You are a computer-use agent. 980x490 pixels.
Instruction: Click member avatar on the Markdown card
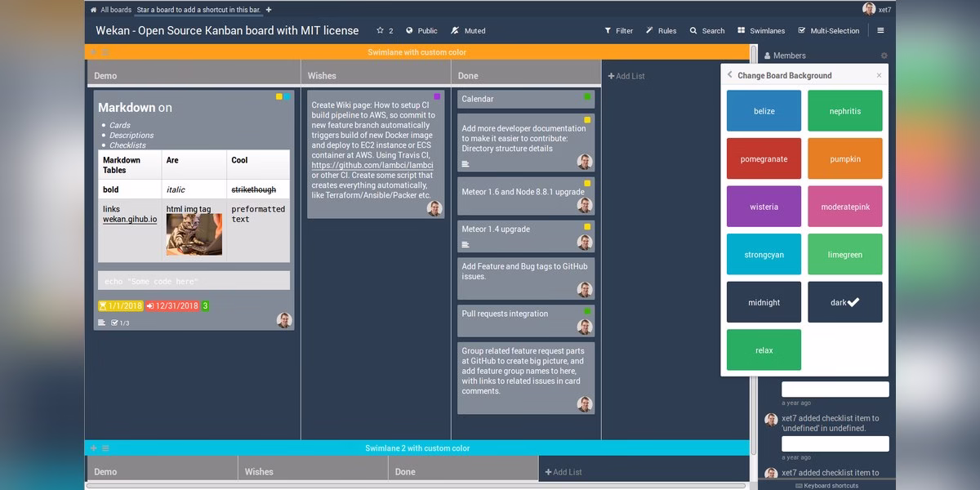(283, 320)
